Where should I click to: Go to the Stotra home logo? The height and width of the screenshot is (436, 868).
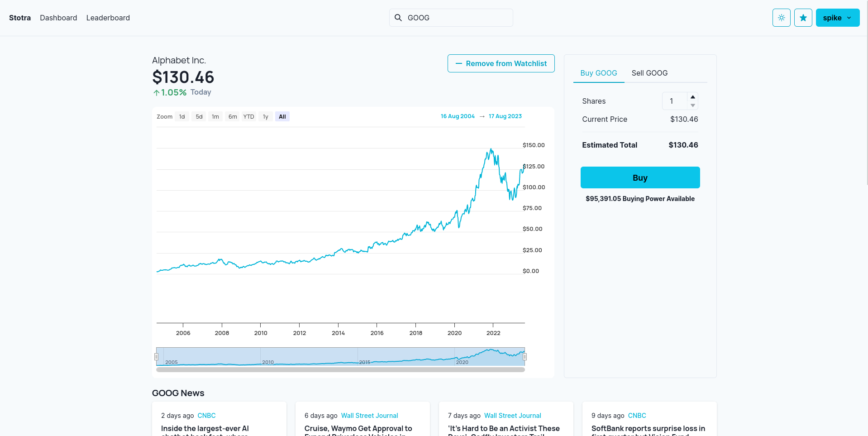click(x=20, y=18)
